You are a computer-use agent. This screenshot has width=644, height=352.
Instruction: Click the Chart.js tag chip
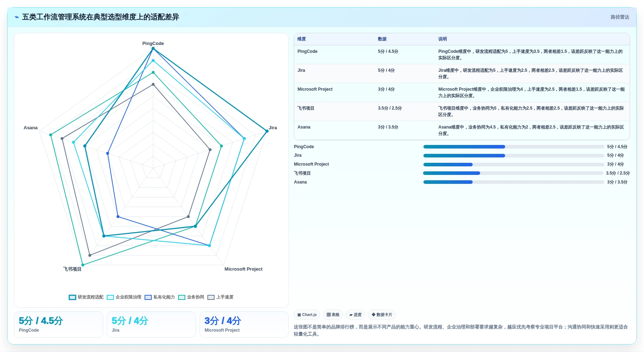(x=307, y=315)
